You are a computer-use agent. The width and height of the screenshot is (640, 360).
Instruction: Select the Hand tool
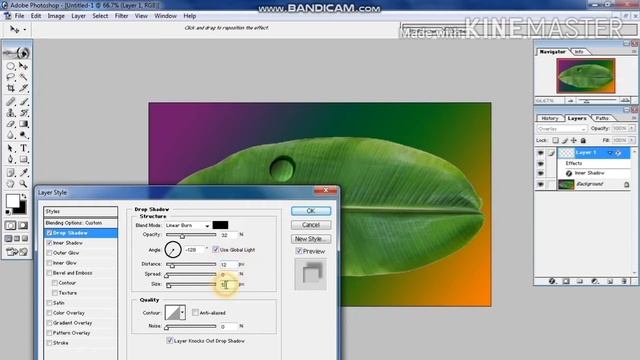[11, 184]
